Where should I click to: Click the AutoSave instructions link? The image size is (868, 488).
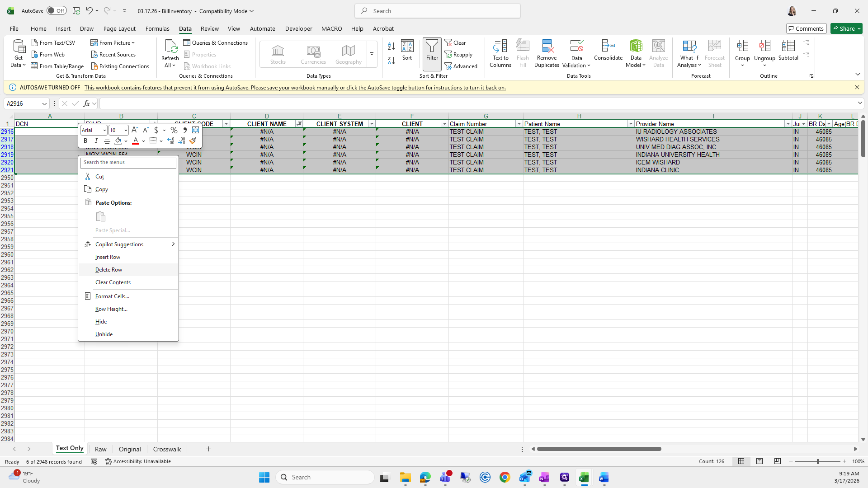295,88
